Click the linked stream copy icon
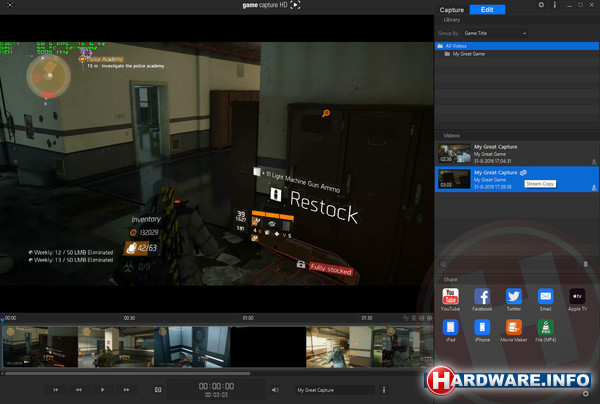The width and height of the screenshot is (600, 404). click(x=523, y=173)
